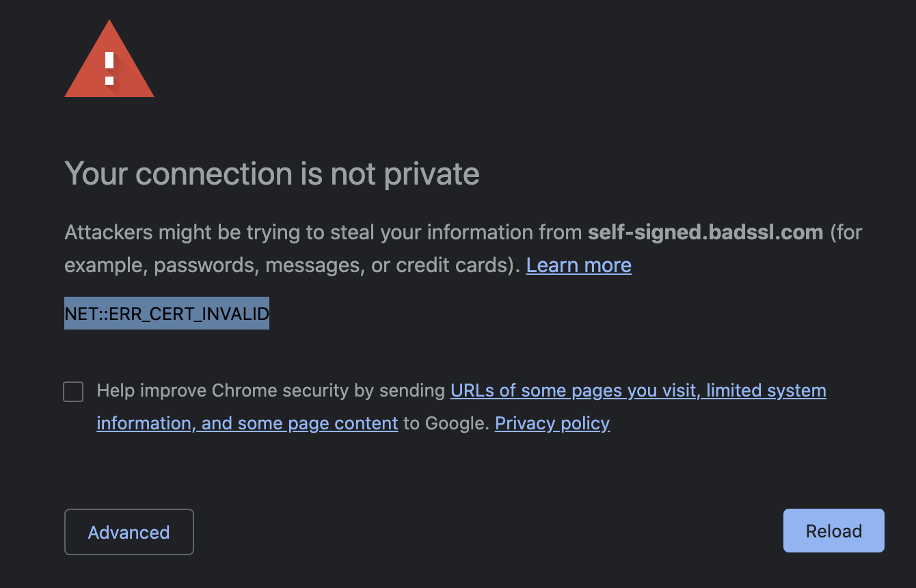The height and width of the screenshot is (588, 916).
Task: Open the Privacy policy link
Action: [552, 423]
